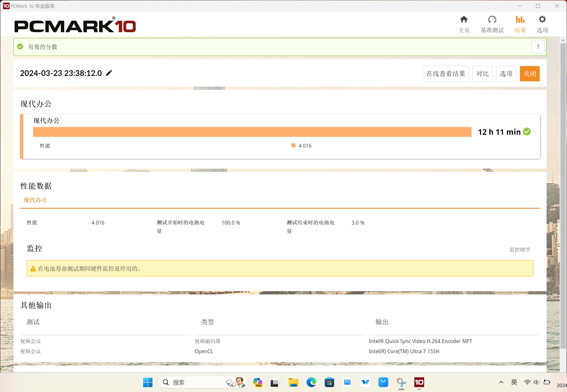Open Copilot preview from the taskbar

[x=257, y=382]
